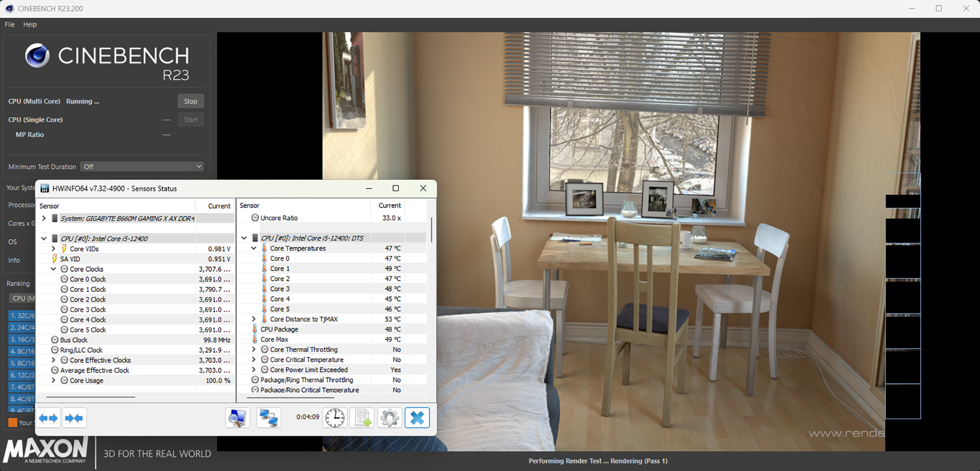Collapse the CPU [#0] Intel Core i5-12400: DTS group
This screenshot has width=980, height=471.
244,238
